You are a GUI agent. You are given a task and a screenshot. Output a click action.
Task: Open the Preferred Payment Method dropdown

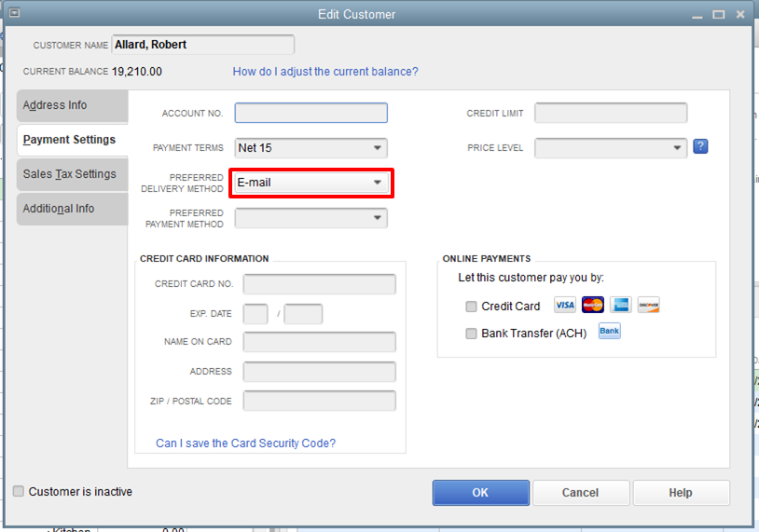310,218
